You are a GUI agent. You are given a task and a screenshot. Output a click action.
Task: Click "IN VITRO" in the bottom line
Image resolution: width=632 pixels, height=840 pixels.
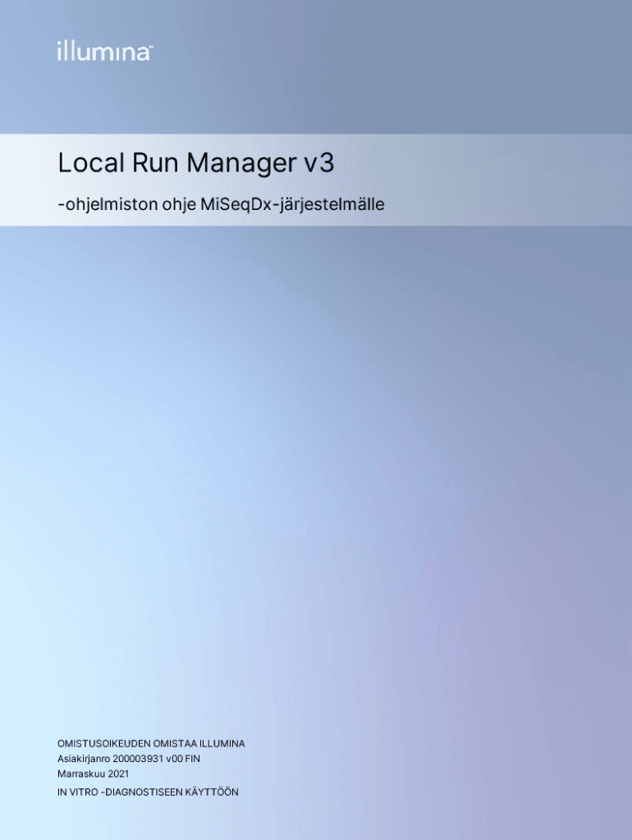click(x=77, y=792)
